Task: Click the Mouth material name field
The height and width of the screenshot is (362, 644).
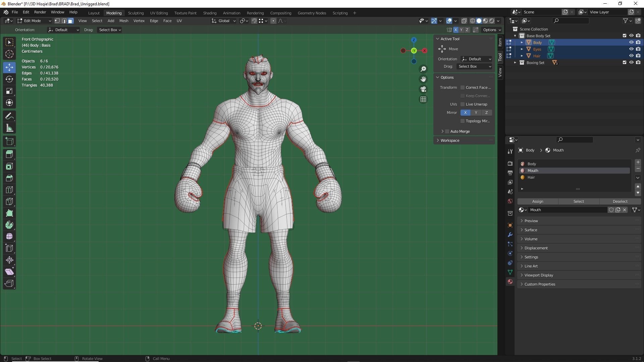Action: 567,210
